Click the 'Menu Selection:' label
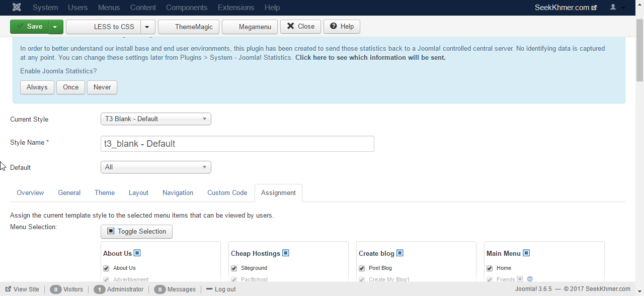 [x=34, y=227]
